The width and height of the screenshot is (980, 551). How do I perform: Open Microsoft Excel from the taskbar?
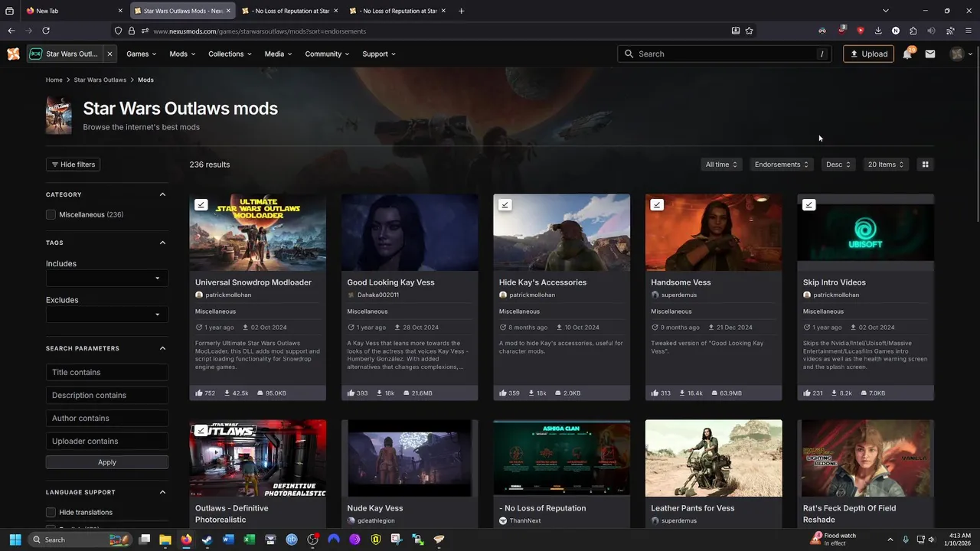[249, 540]
